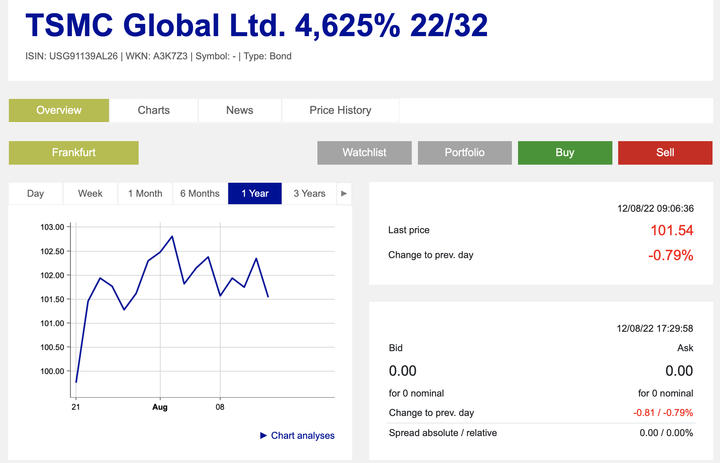Open the Chart analyses link
Viewport: 720px width, 463px height.
(x=298, y=435)
